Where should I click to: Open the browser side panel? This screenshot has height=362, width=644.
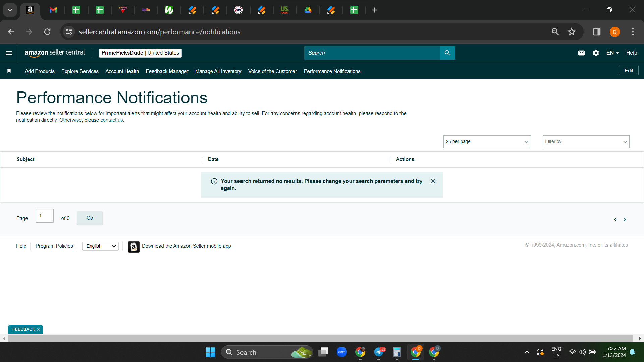597,32
